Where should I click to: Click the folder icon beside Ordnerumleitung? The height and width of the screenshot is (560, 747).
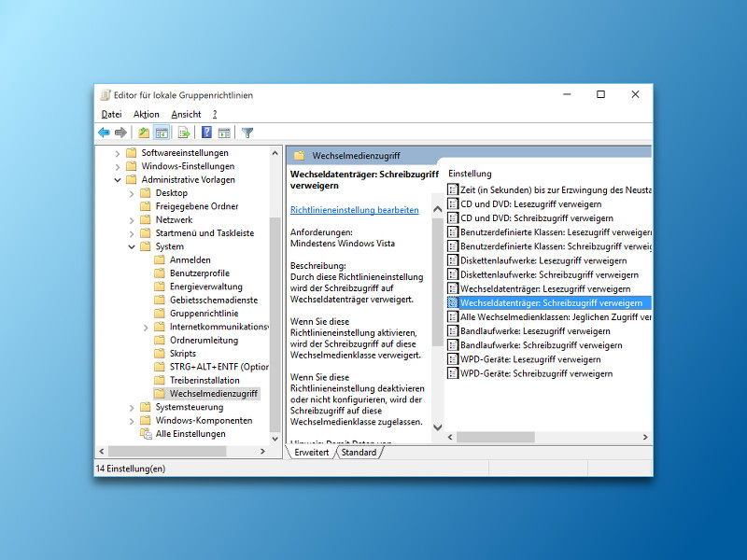tap(160, 340)
